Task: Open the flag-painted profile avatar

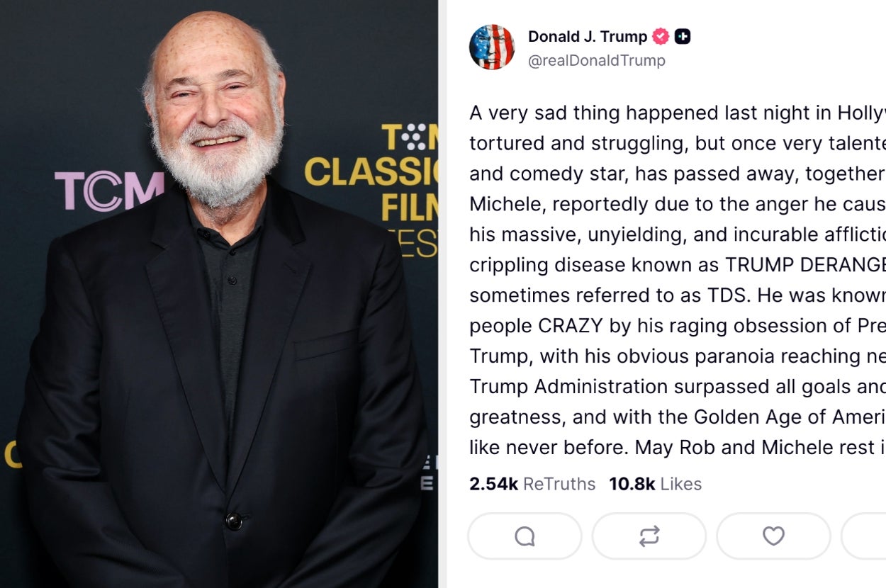Action: [x=492, y=47]
